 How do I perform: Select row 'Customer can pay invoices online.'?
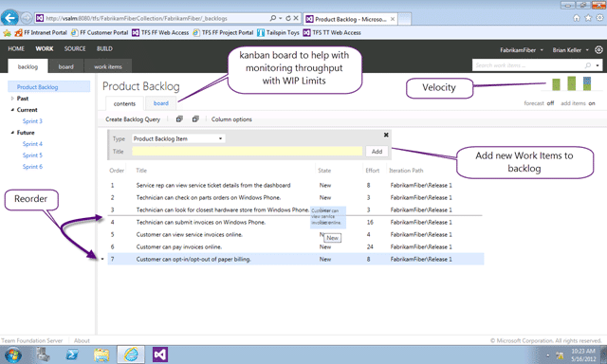(296, 246)
